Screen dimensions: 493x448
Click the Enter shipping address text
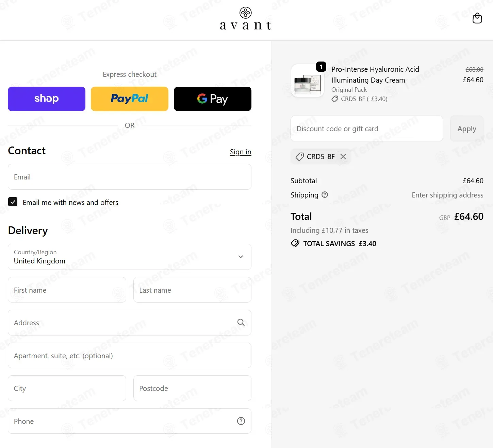(x=447, y=195)
